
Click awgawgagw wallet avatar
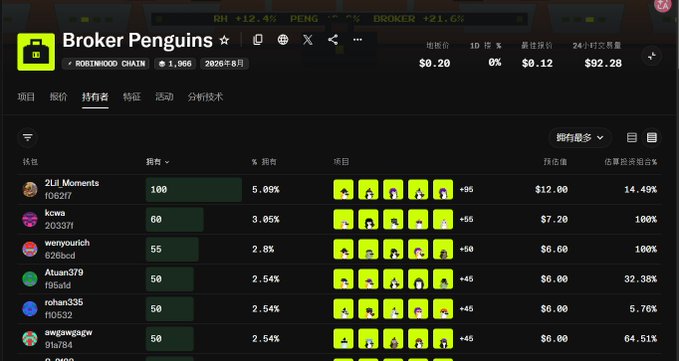[x=30, y=338]
